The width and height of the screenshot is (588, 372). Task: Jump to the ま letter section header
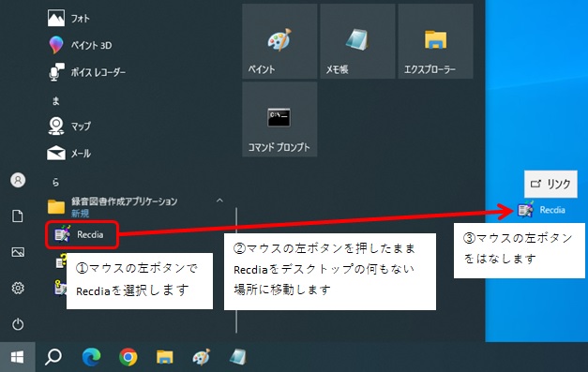tap(56, 101)
